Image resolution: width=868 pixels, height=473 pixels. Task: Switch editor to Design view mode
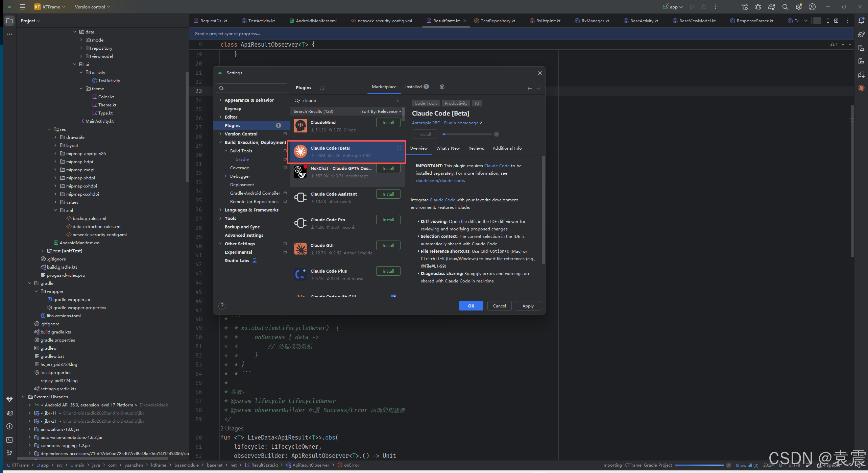(x=836, y=21)
